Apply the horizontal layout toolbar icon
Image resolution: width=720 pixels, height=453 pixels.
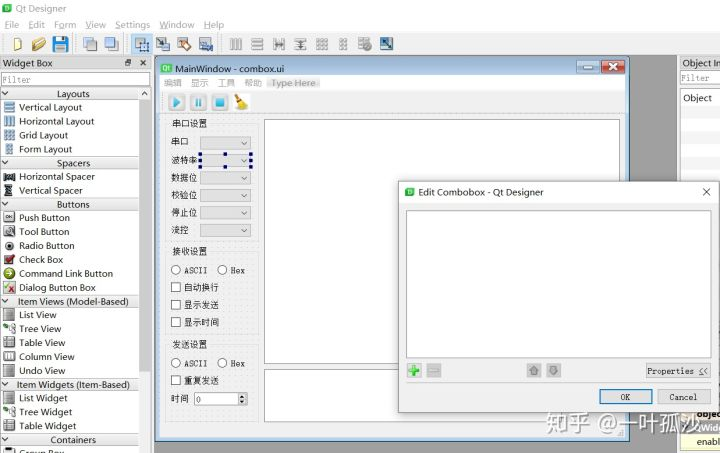pos(236,44)
